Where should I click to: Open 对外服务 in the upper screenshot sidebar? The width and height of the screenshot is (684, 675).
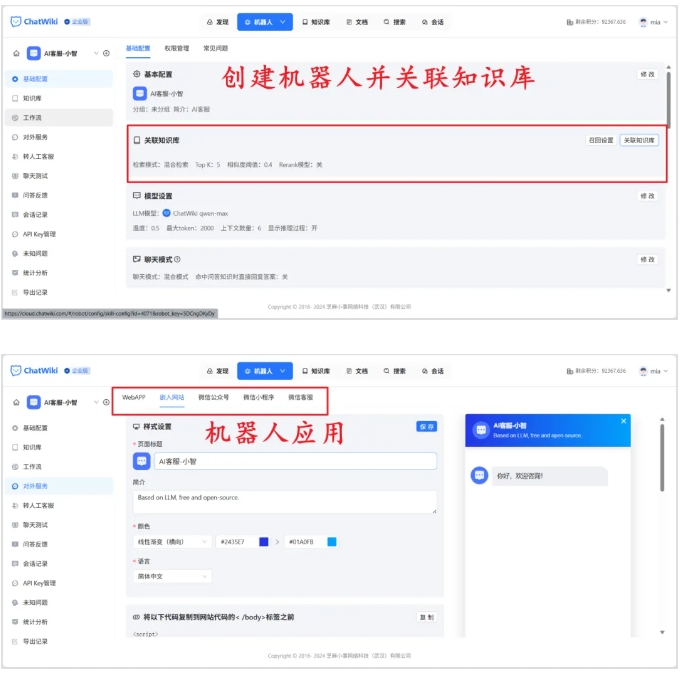pos(59,137)
